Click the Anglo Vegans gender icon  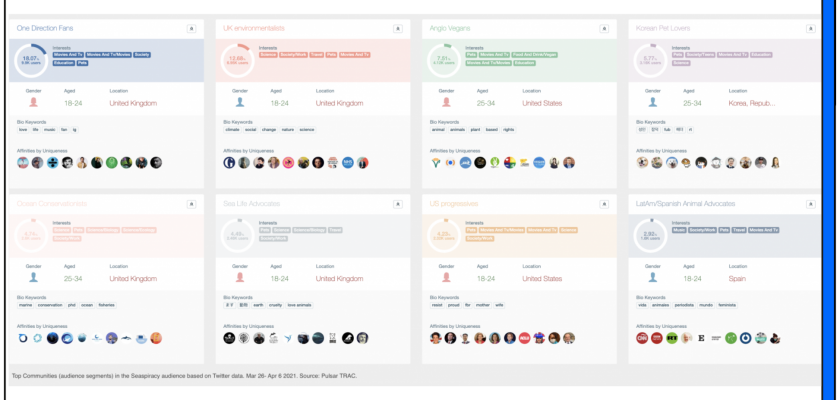(x=445, y=102)
